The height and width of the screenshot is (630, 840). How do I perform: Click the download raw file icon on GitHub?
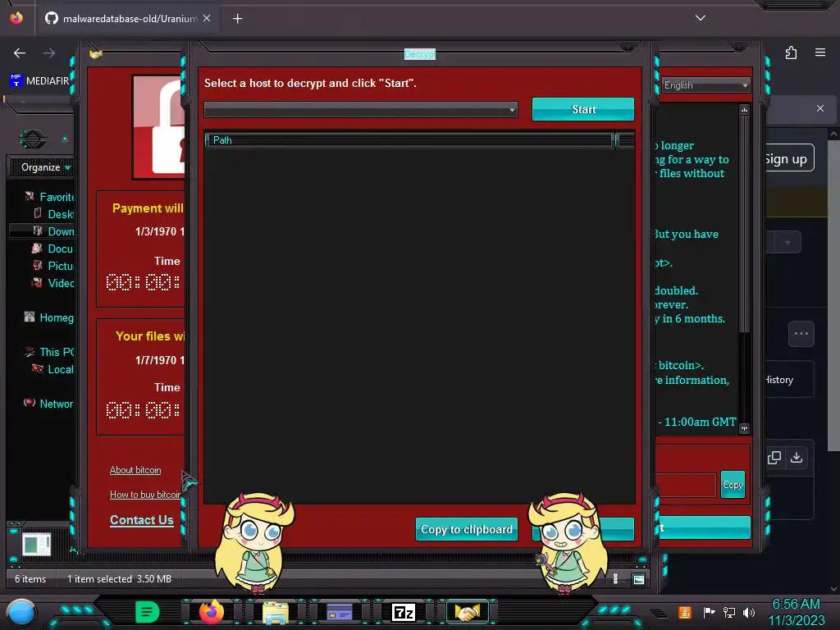[797, 458]
